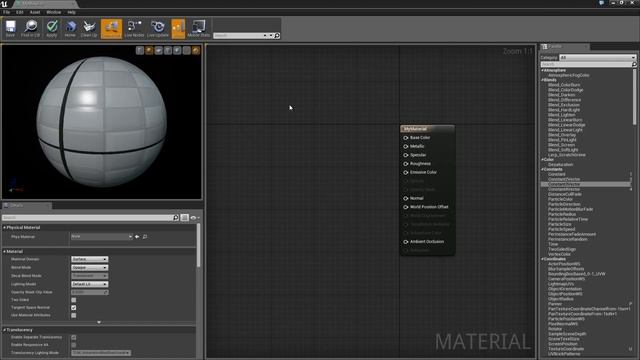Select cube preview mesh icon in viewport
This screenshot has width=640, height=360.
pyautogui.click(x=168, y=50)
